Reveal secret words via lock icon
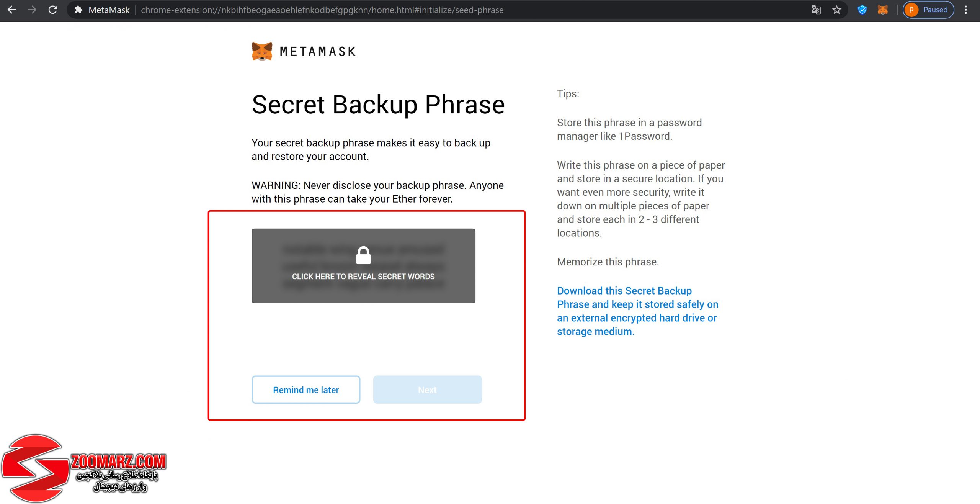 pos(363,255)
